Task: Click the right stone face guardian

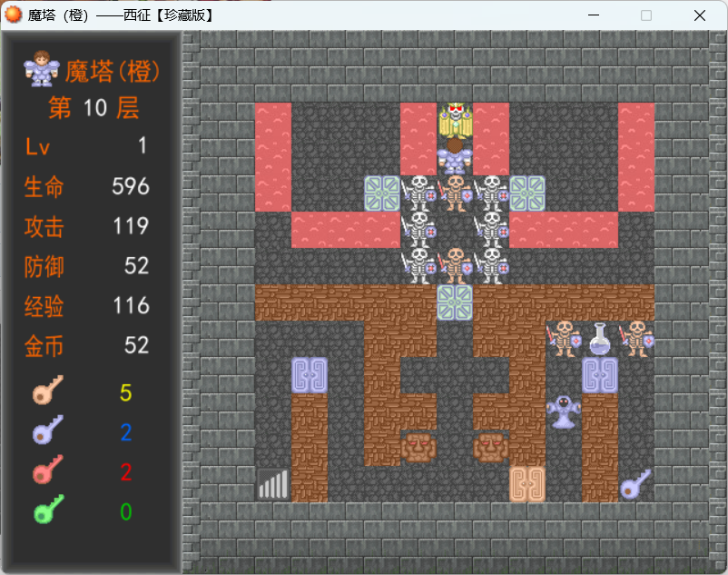Action: pyautogui.click(x=491, y=448)
